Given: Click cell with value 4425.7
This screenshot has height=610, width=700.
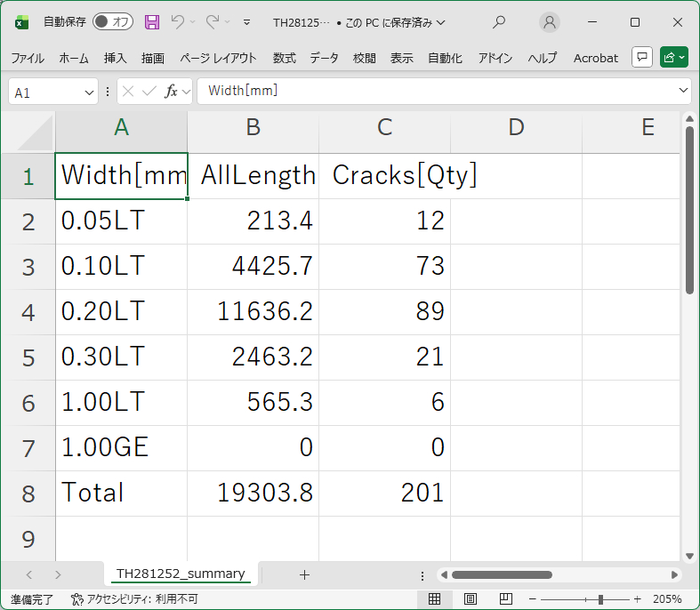Looking at the screenshot, I should [x=253, y=267].
